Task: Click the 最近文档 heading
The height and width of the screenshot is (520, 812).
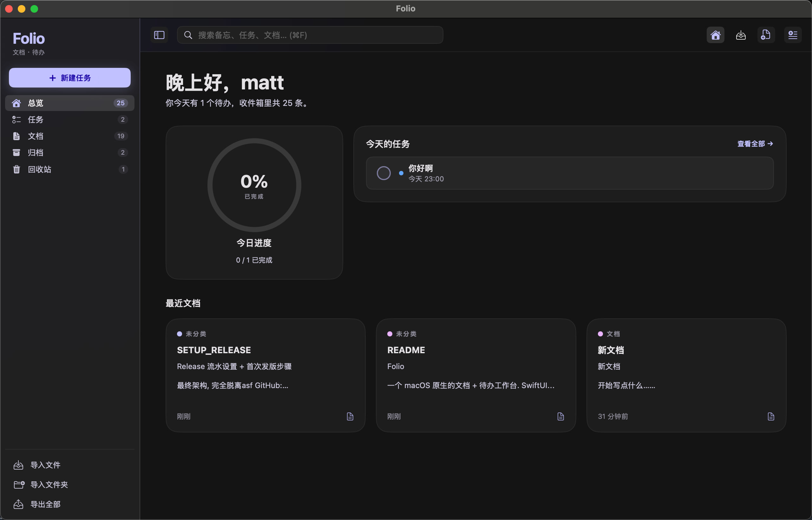Action: tap(183, 303)
